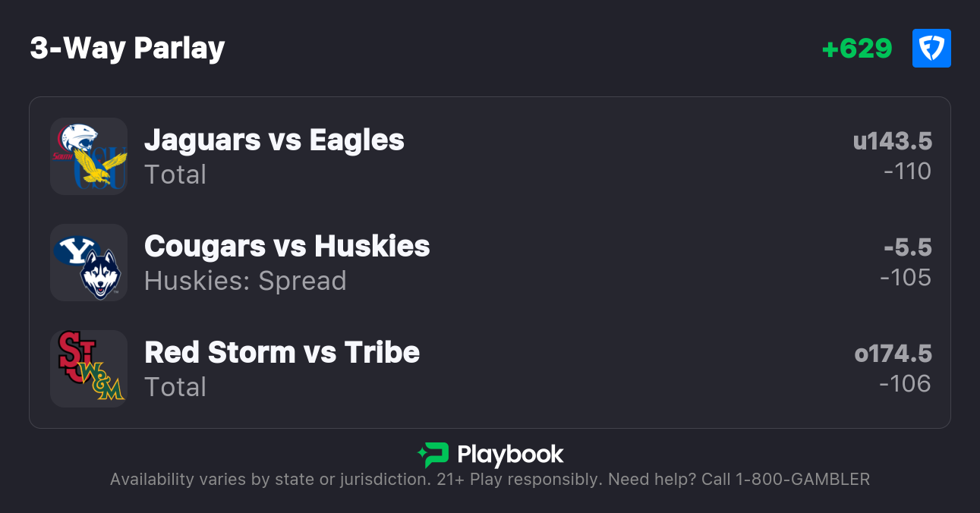
Task: Click the Total label under Red Storm vs Tribe
Action: pos(175,387)
